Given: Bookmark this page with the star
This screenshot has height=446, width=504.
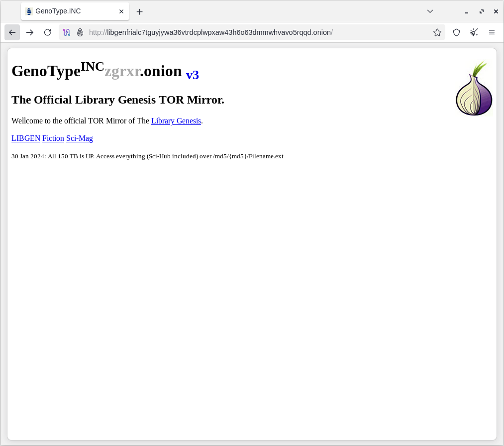Looking at the screenshot, I should pyautogui.click(x=437, y=32).
